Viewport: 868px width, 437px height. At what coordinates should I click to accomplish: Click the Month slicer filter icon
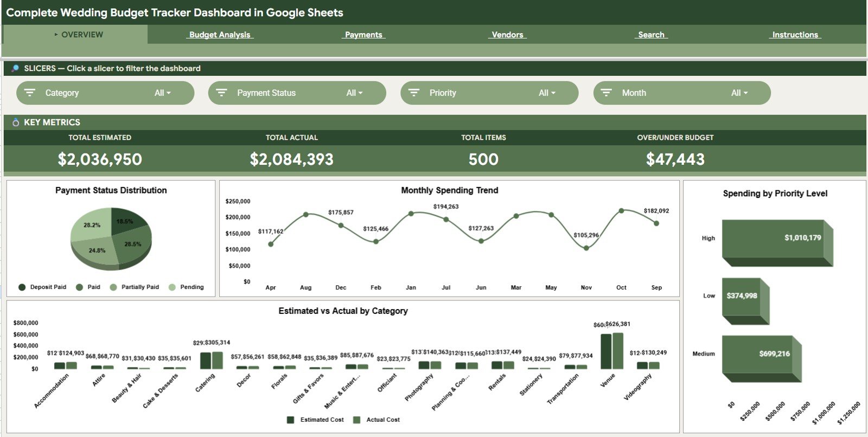606,93
